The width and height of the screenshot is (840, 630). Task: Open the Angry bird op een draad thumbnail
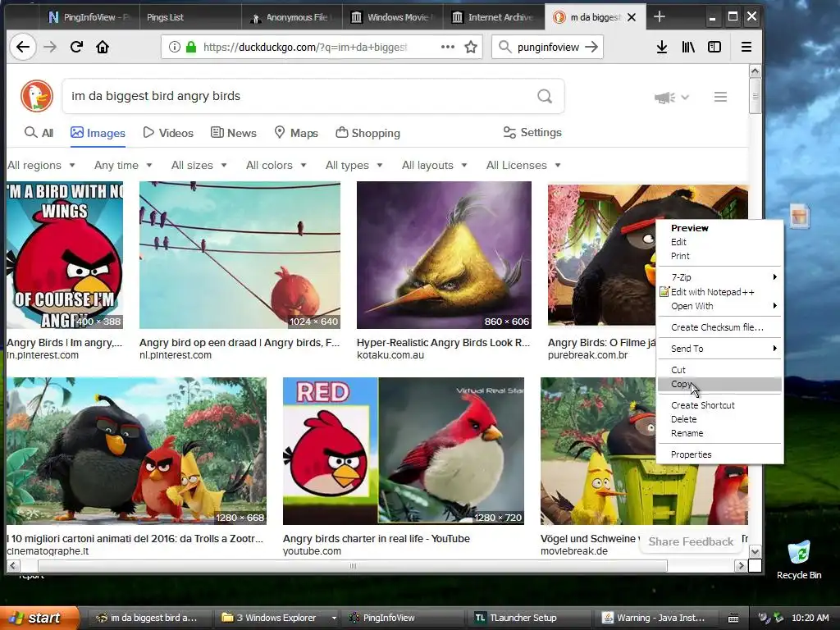pyautogui.click(x=240, y=255)
